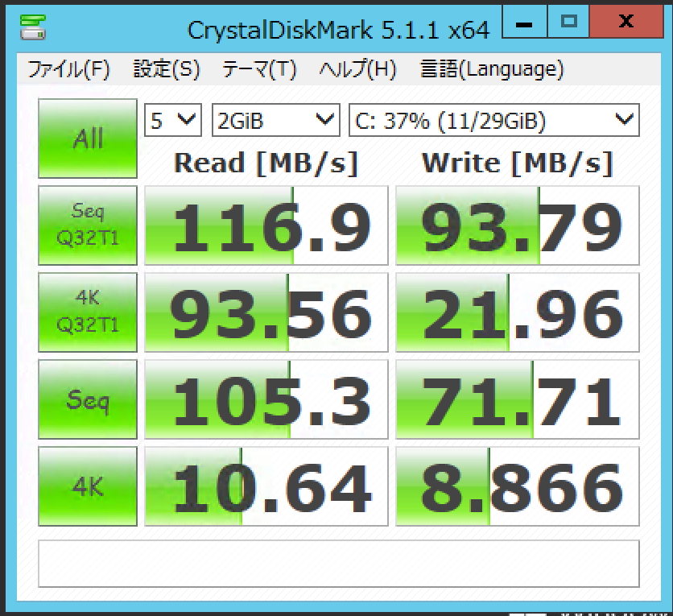Screen dimensions: 673x616
Task: Open the test count dropdown showing 5
Action: (171, 119)
